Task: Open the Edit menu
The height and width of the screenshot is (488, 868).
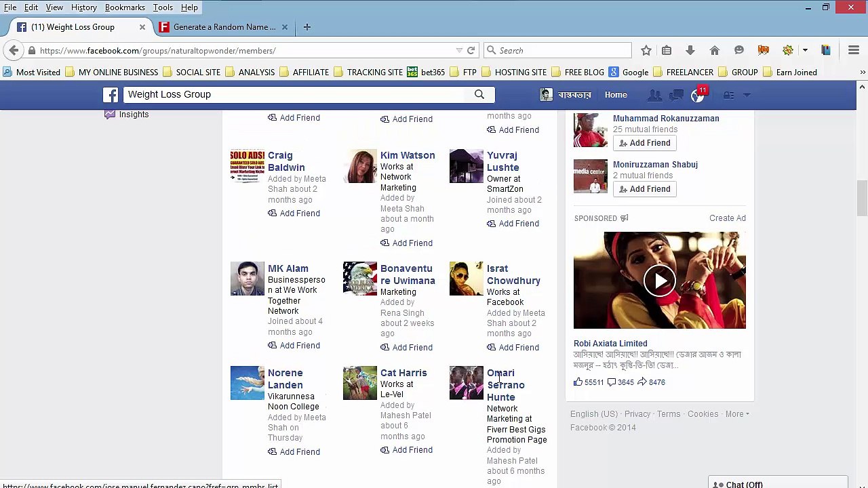Action: [31, 7]
